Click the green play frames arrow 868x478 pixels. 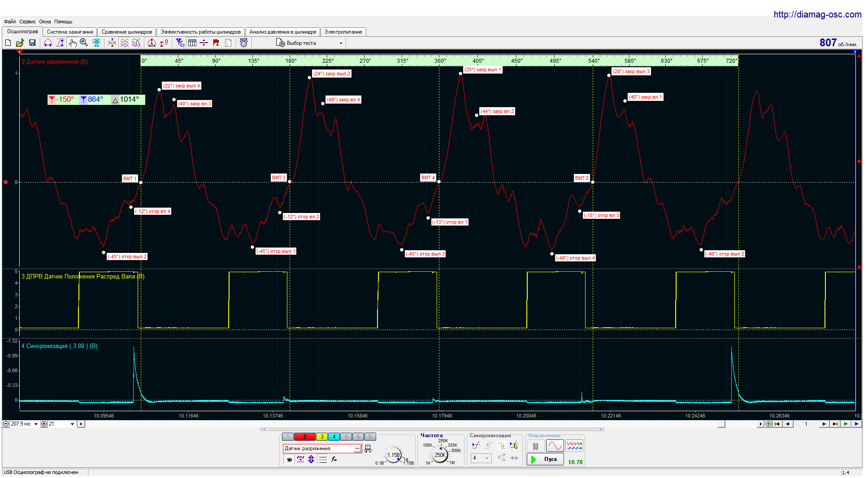click(x=846, y=424)
